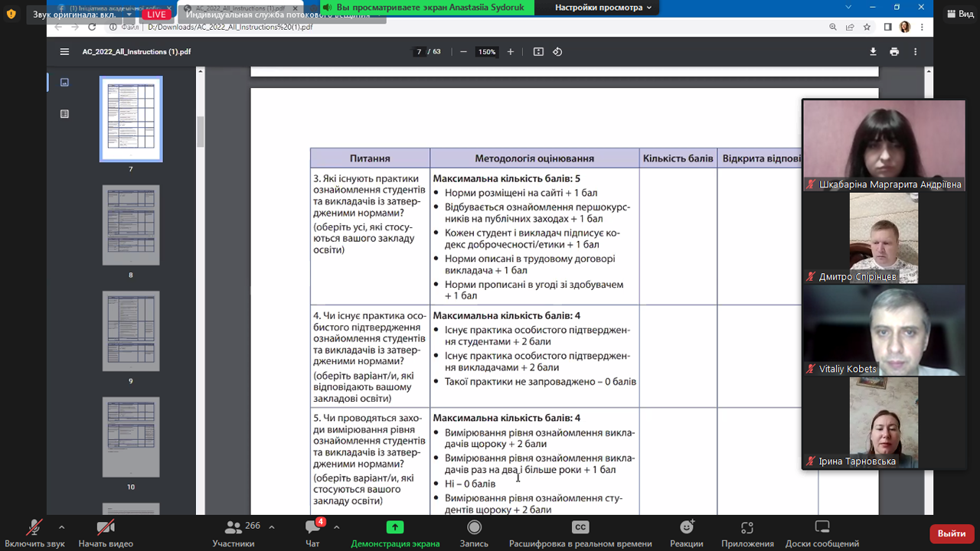980x551 pixels.
Task: Rotate the PDF document counterclockwise
Action: (x=557, y=52)
